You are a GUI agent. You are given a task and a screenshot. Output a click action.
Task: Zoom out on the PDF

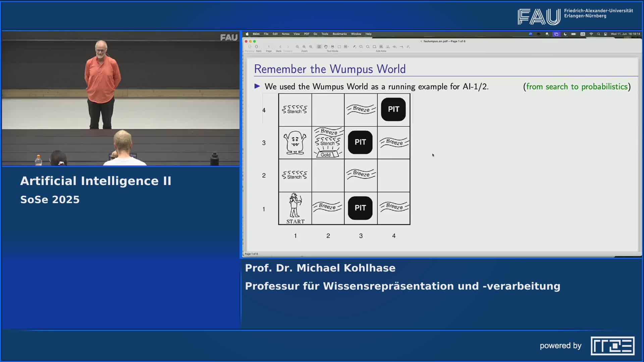(298, 47)
